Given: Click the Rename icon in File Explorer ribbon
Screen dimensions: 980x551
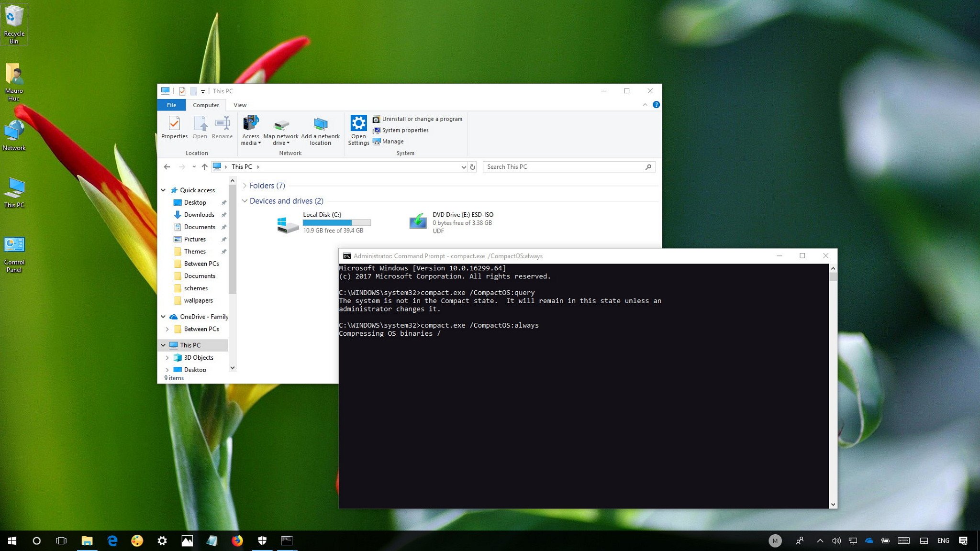Looking at the screenshot, I should 222,127.
